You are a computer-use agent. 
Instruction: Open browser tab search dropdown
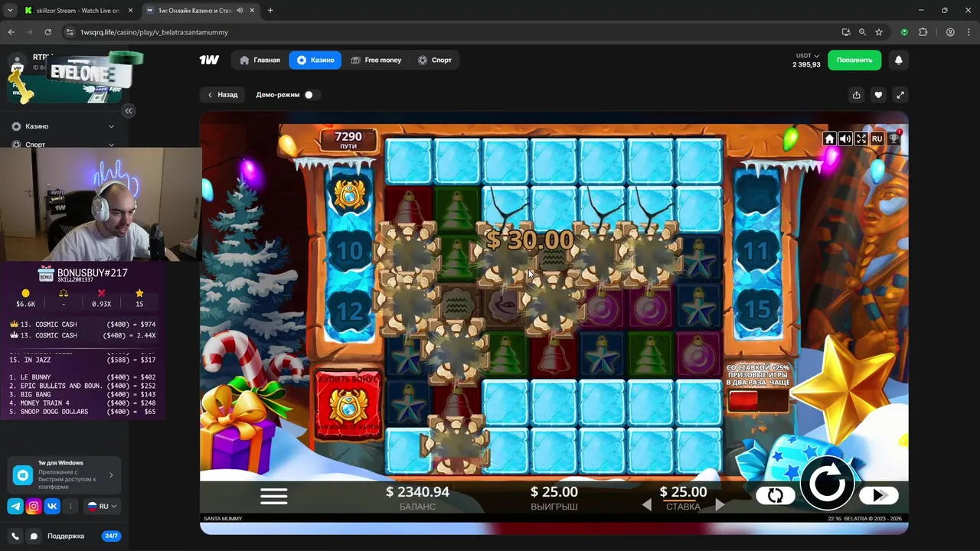(9, 11)
